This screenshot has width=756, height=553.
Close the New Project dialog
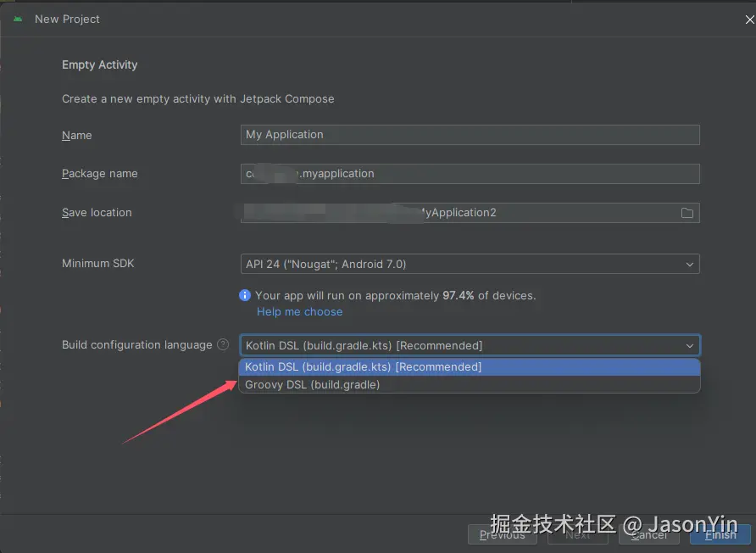[749, 20]
